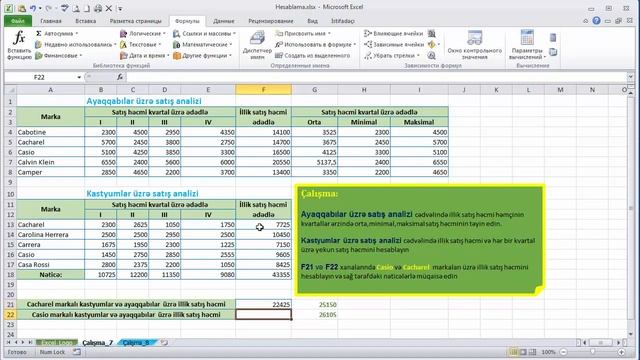
Task: Open Evaluate Formula magnifier icon
Action: pyautogui.click(x=431, y=56)
